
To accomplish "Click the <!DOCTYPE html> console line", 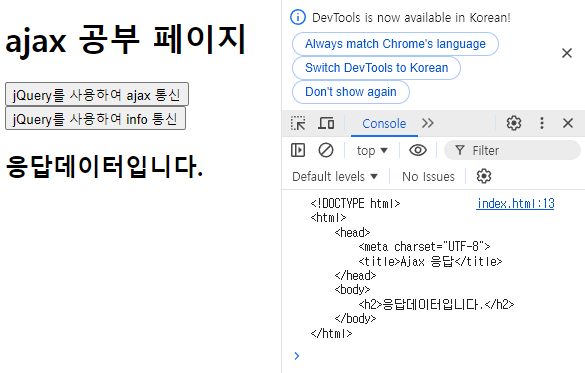I will tap(355, 204).
